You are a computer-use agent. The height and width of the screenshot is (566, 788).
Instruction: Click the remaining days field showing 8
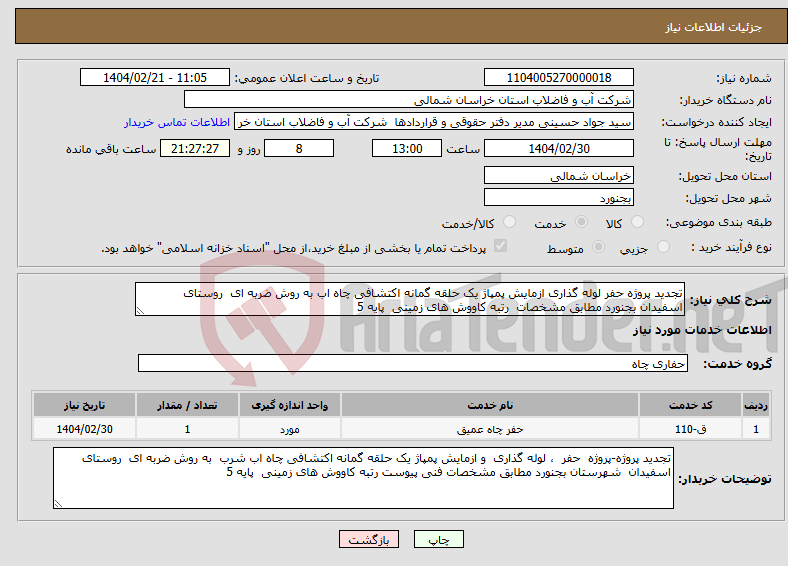click(299, 148)
